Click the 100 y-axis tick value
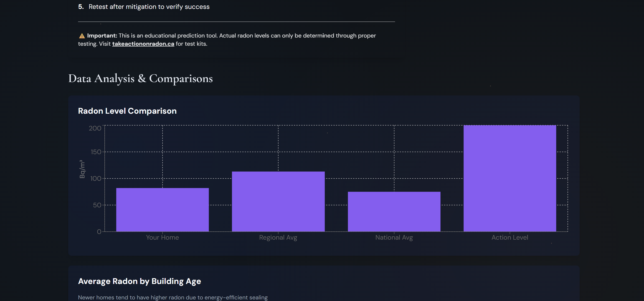 pyautogui.click(x=96, y=178)
